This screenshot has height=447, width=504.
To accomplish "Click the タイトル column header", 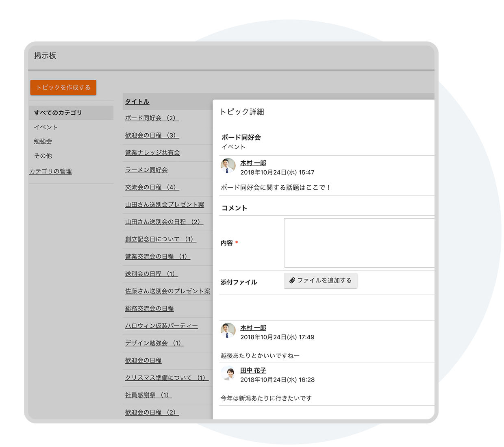I will pyautogui.click(x=137, y=102).
